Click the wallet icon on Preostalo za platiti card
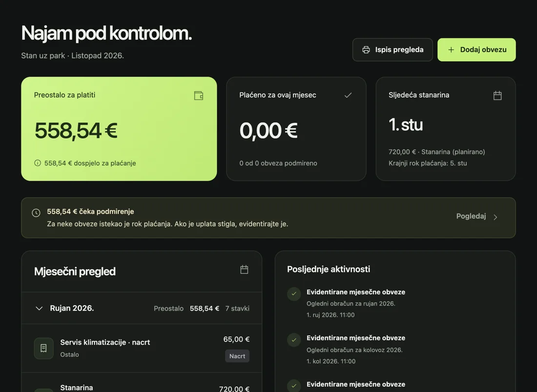The height and width of the screenshot is (392, 537). point(199,96)
